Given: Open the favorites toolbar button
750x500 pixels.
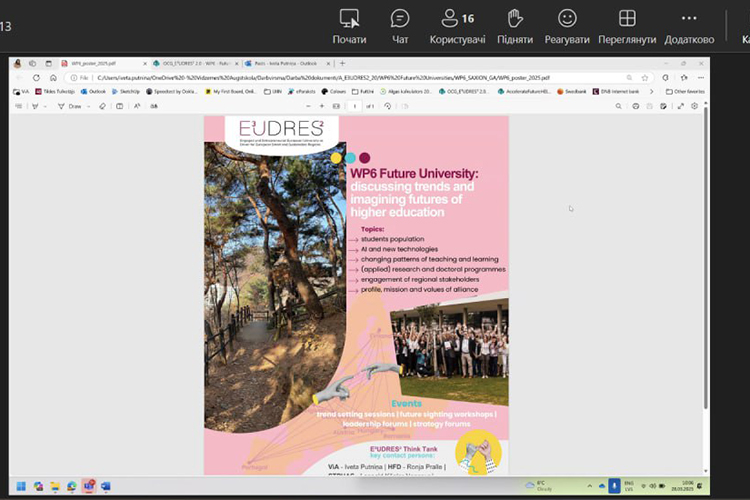Looking at the screenshot, I should point(684,78).
